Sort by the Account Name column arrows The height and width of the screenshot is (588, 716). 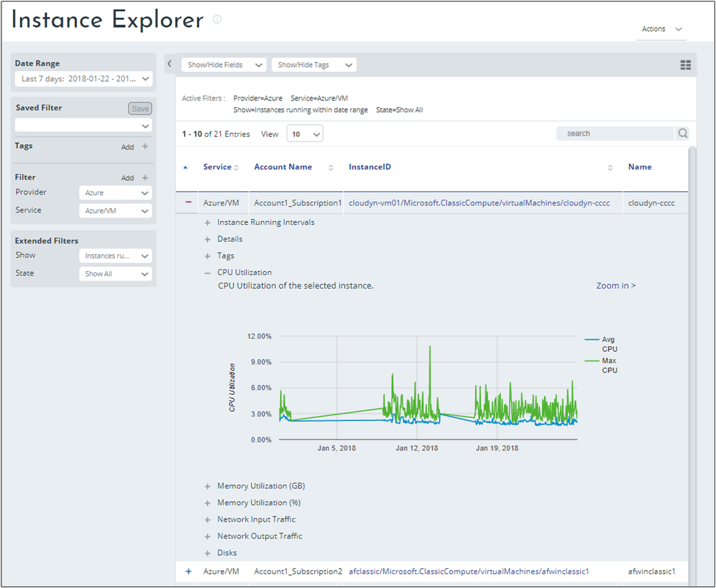331,167
